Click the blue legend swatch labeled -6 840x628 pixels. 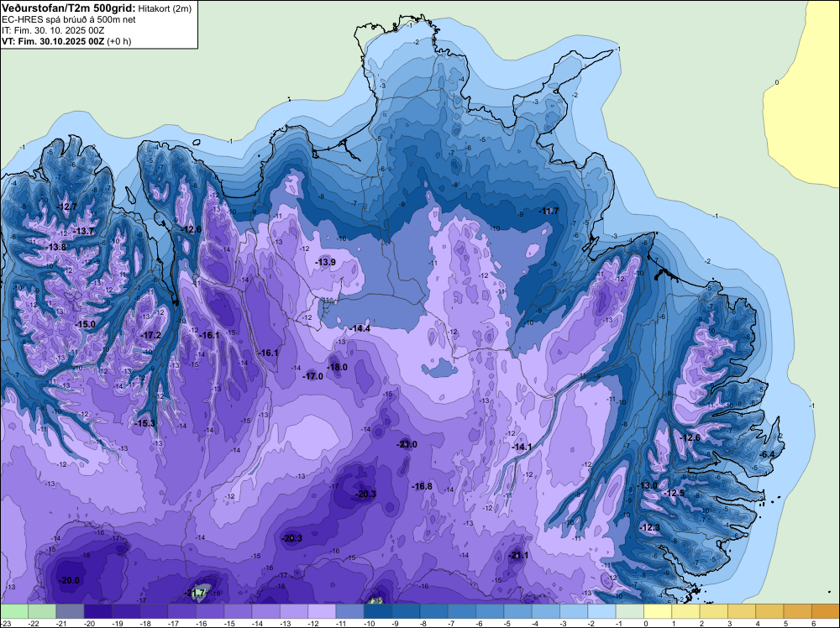pos(490,611)
